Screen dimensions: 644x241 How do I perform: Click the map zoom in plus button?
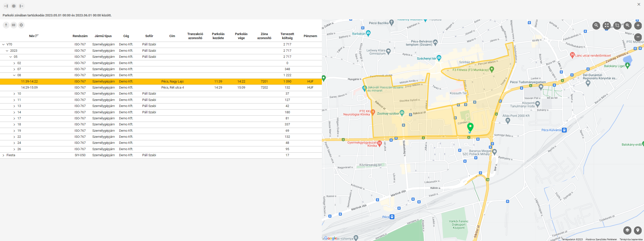[638, 25]
